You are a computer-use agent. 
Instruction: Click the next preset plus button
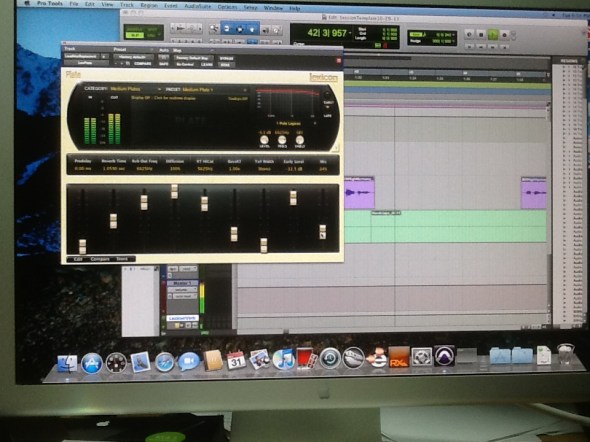tap(122, 64)
